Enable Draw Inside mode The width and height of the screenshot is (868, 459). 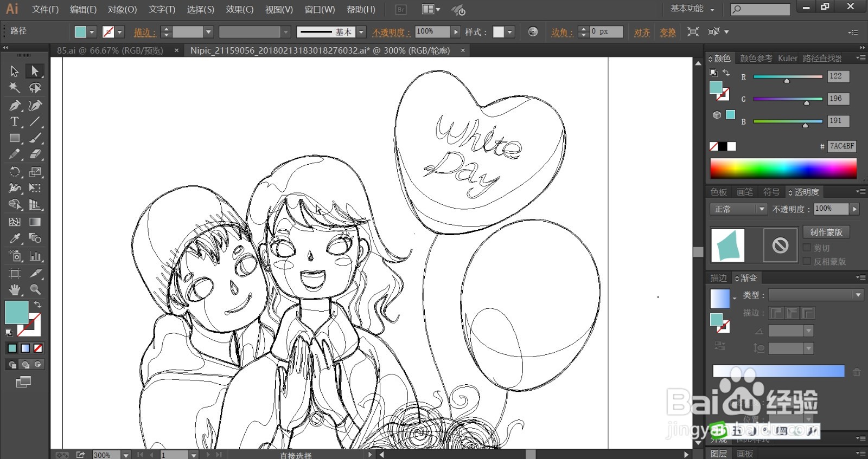pyautogui.click(x=38, y=365)
